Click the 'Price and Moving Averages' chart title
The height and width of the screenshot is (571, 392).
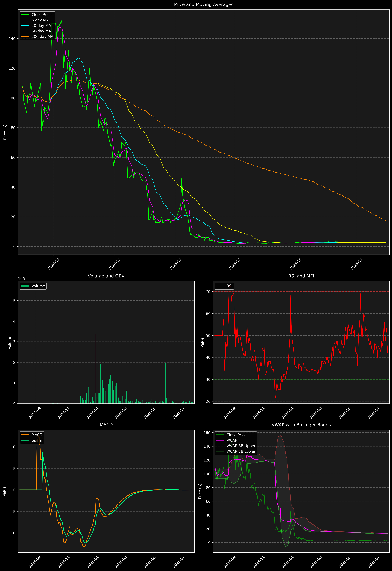(x=204, y=4)
